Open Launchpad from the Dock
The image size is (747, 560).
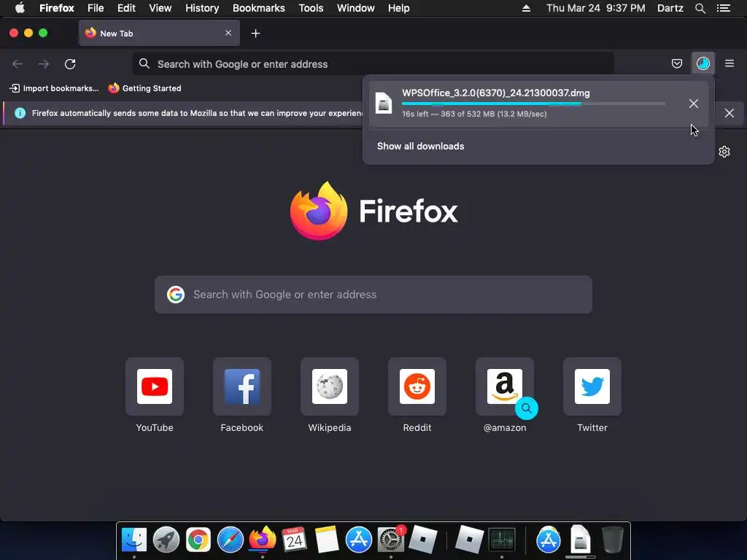[166, 540]
